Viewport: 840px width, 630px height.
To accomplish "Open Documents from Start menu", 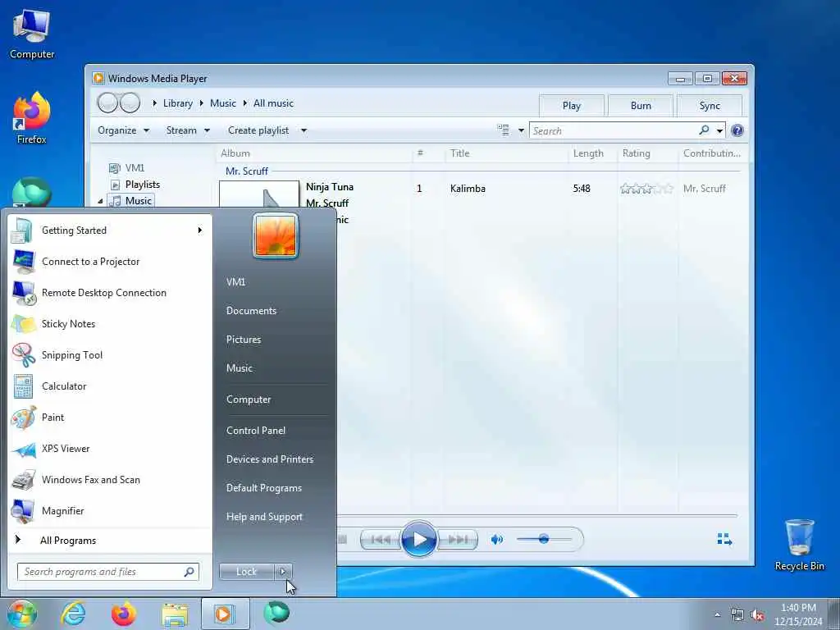I will click(251, 311).
